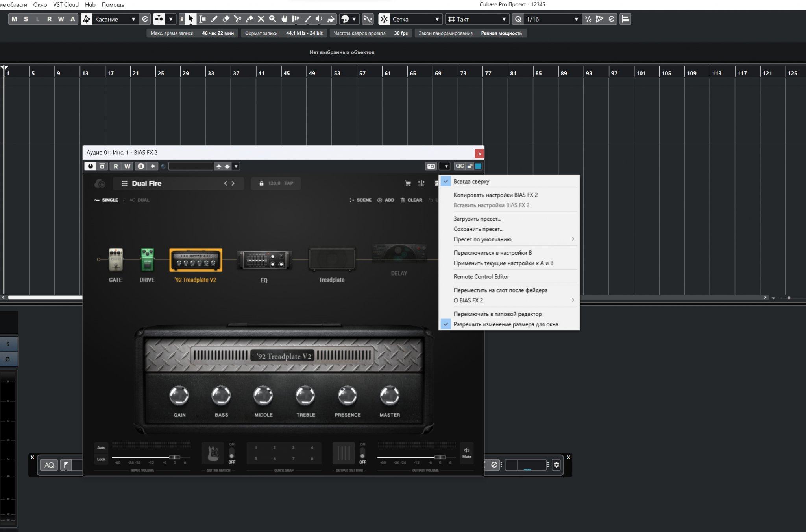Screen dimensions: 806x532
Task: Click the plugin snapshot camera icon
Action: 431,166
